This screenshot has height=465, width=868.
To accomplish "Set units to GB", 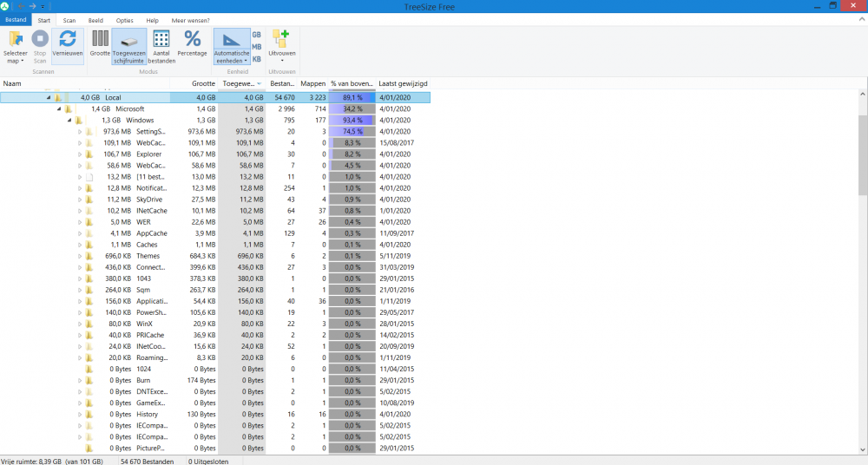I will click(x=256, y=35).
